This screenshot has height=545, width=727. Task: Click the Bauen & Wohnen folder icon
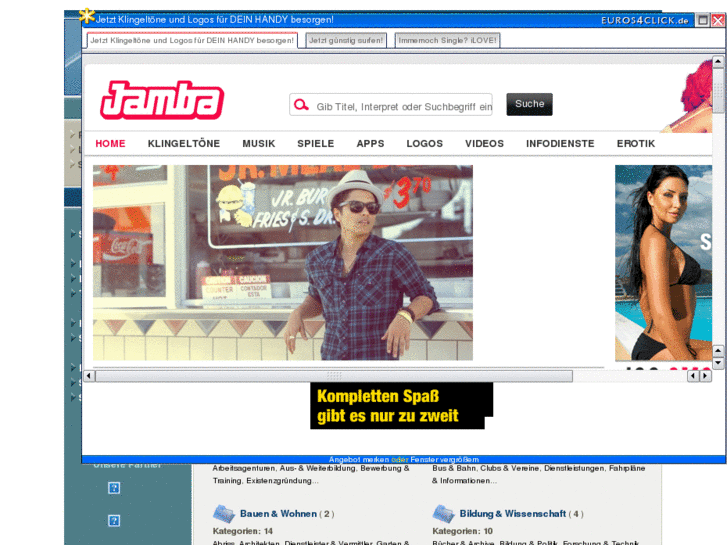tap(224, 514)
